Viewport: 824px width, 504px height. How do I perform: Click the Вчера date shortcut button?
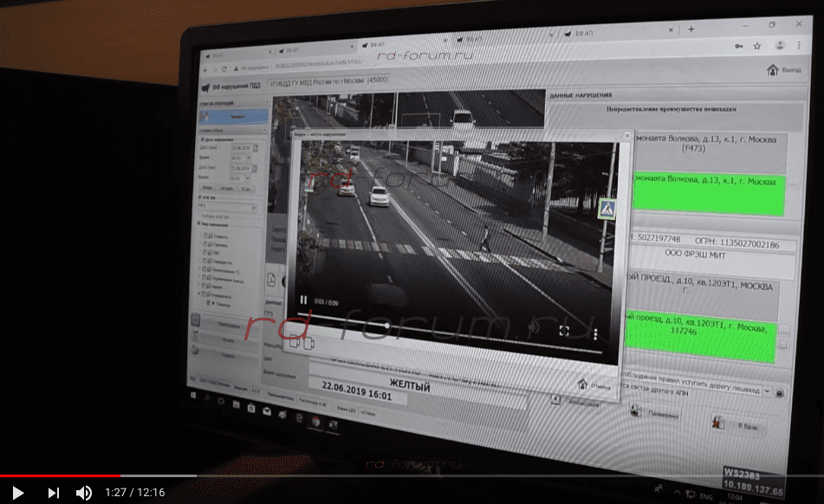tap(208, 187)
